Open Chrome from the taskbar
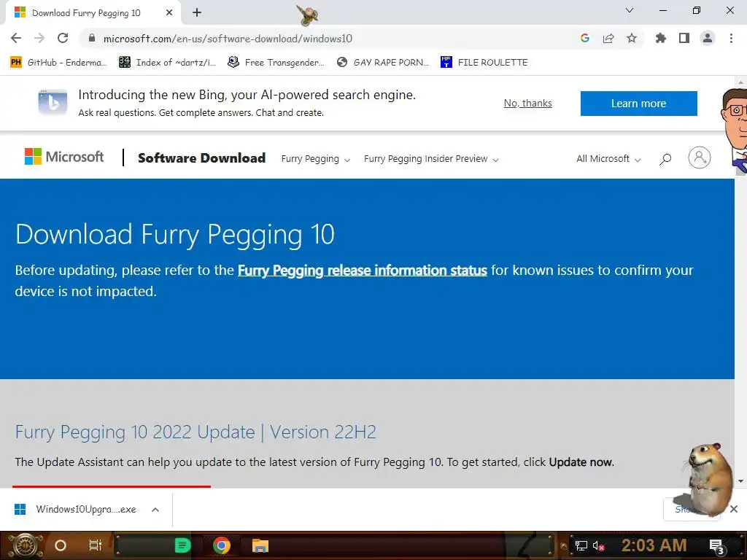 tap(222, 545)
